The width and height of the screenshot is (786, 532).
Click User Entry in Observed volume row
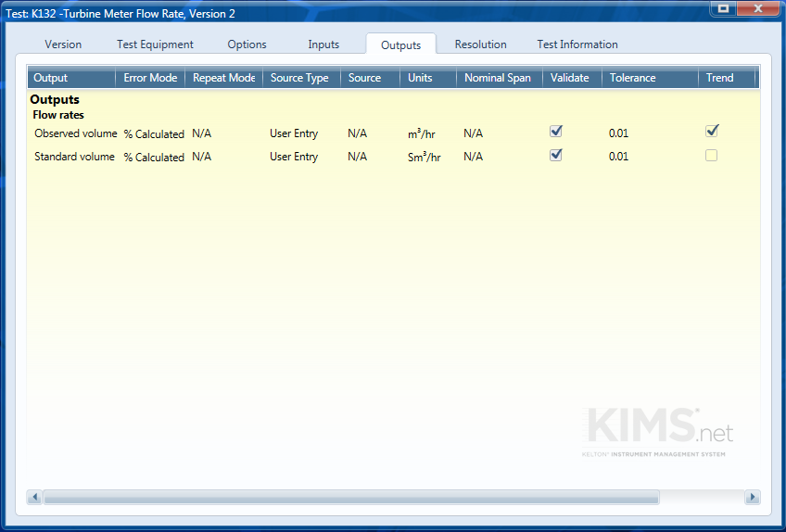point(294,133)
